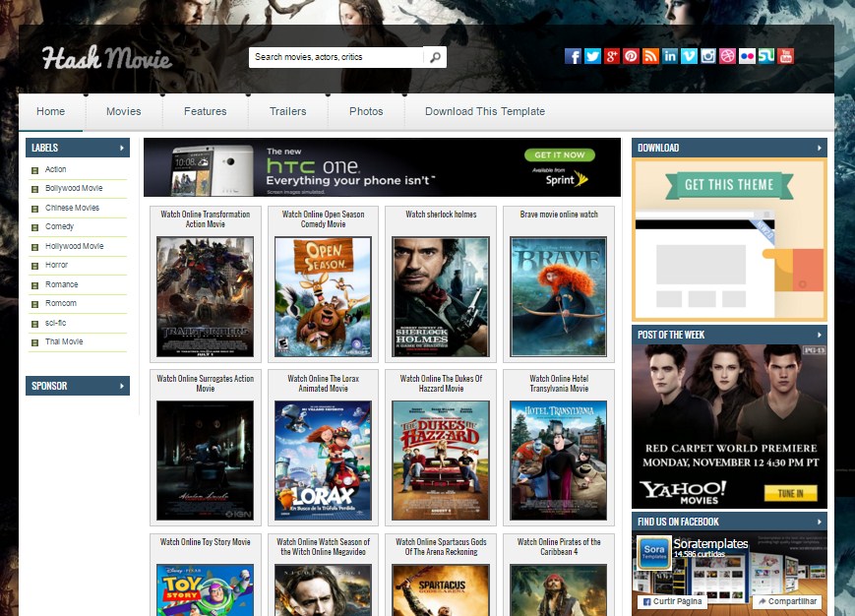Image resolution: width=855 pixels, height=616 pixels.
Task: Open the Bollywood Movie label link
Action: coord(74,188)
